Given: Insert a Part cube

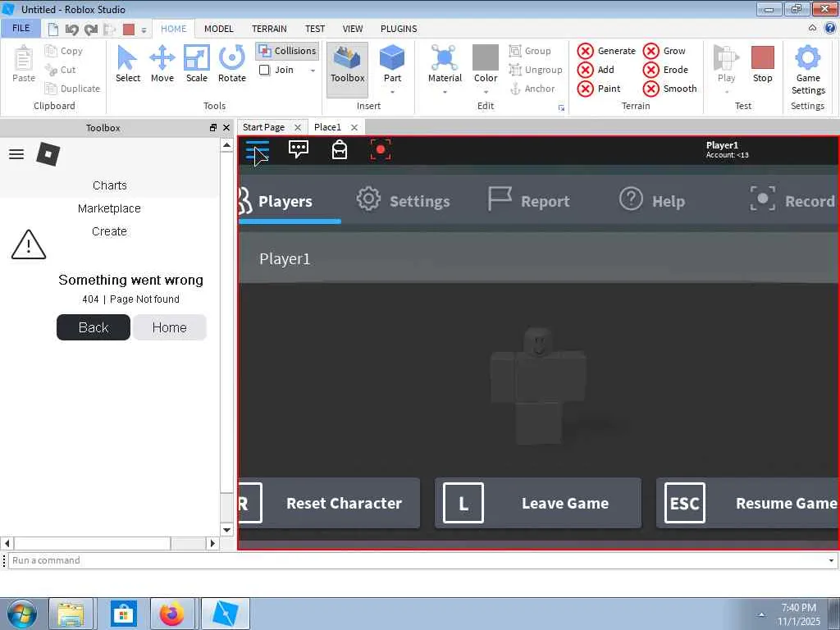Looking at the screenshot, I should coord(392,58).
